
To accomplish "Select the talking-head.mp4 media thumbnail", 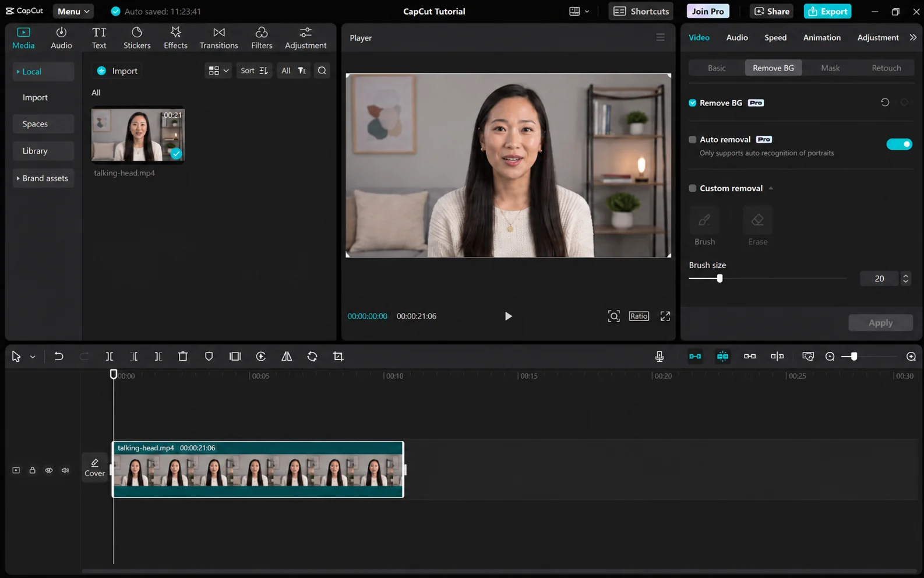I will [138, 135].
